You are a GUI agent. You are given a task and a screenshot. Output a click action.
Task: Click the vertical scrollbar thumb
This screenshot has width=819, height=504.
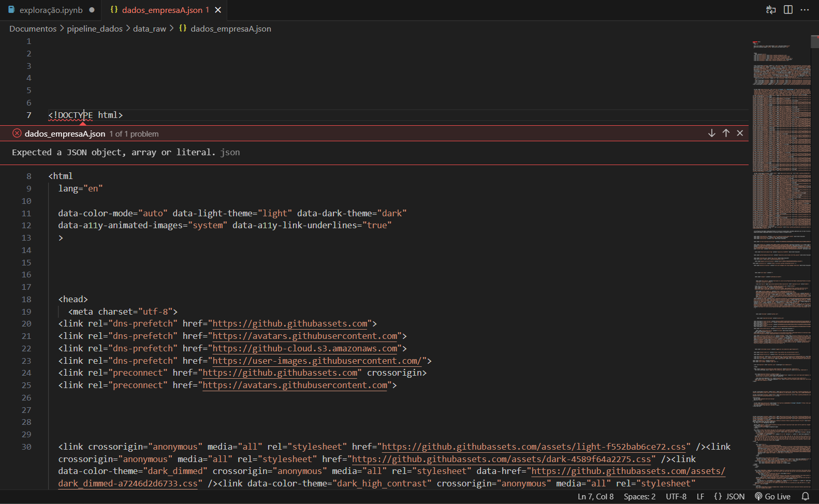tap(815, 41)
